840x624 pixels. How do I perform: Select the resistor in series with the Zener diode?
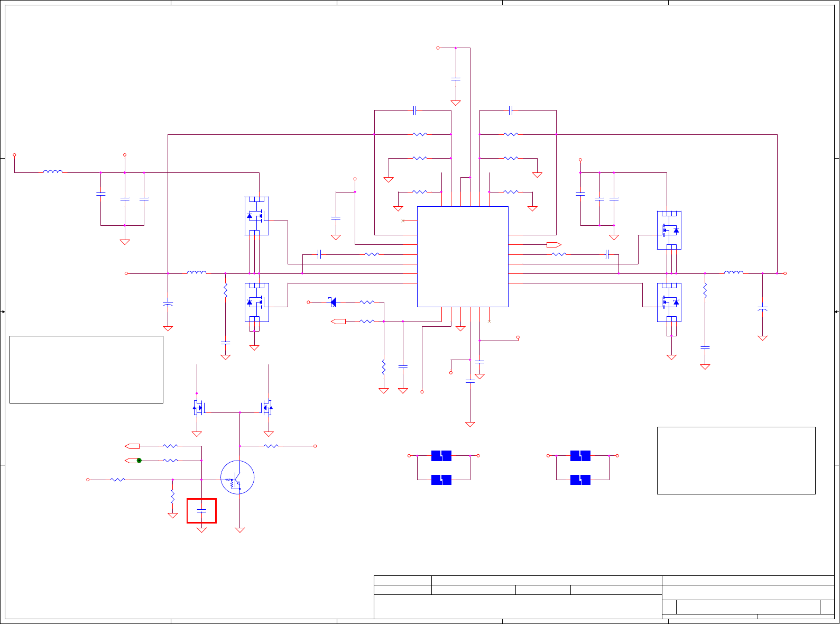pos(367,302)
